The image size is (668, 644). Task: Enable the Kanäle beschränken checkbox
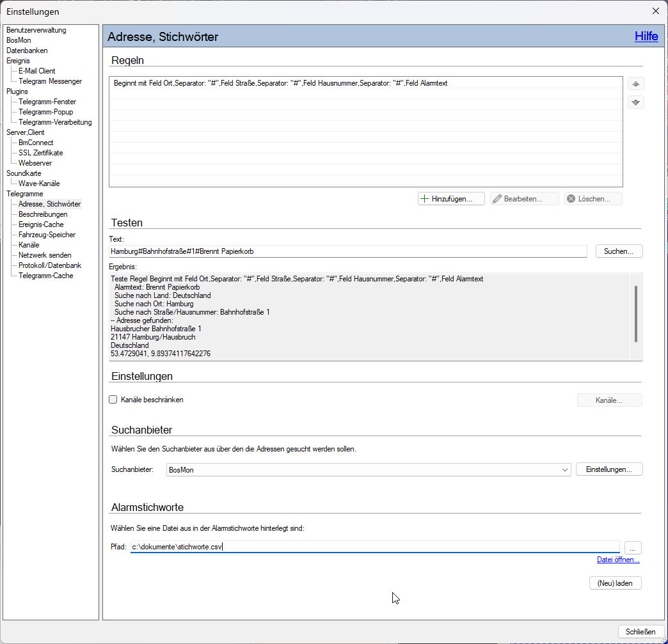tap(113, 400)
